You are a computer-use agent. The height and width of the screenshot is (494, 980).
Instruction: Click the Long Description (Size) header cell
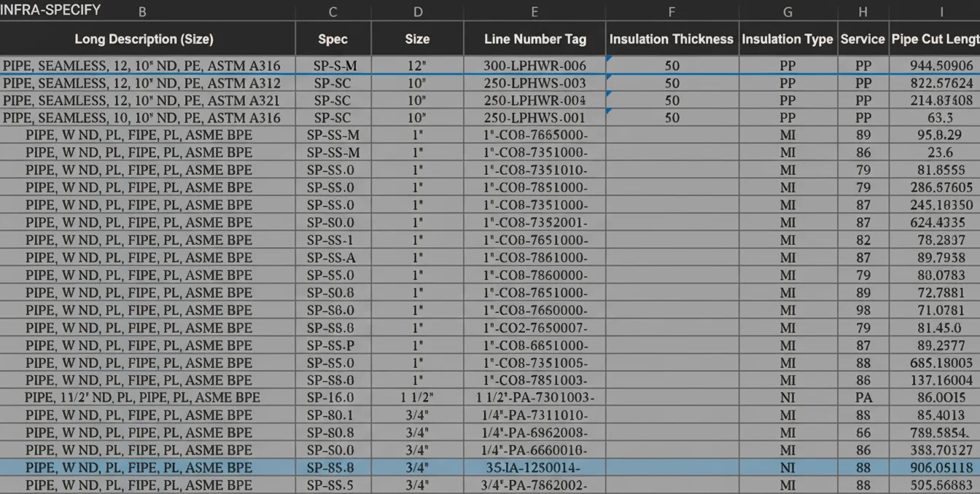(x=144, y=39)
